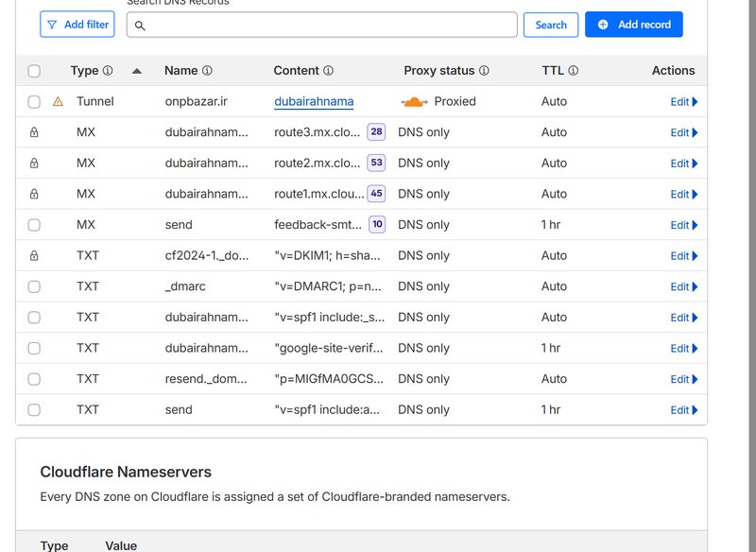Viewport: 756px width, 552px height.
Task: Check the spf1 include:_s TXT checkbox
Action: tap(34, 318)
